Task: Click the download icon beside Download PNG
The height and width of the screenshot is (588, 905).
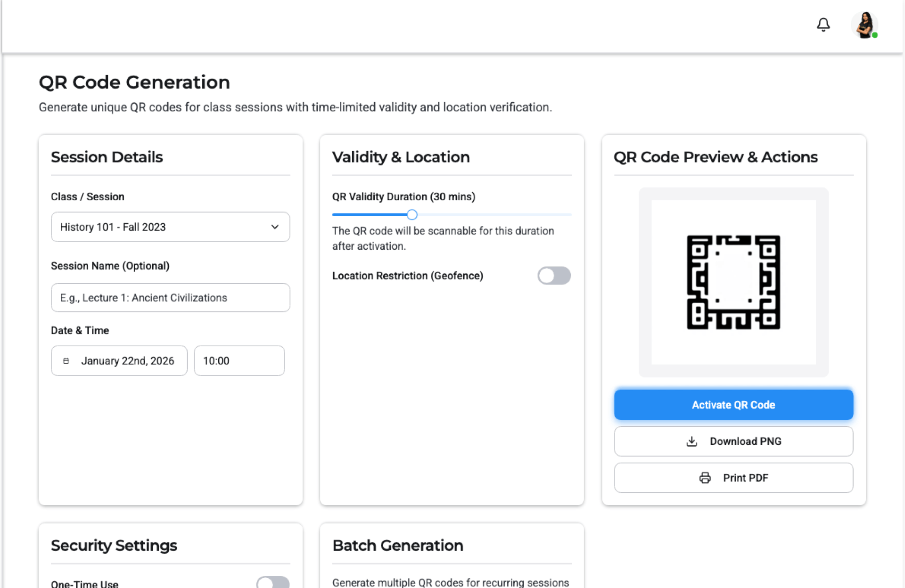Action: point(691,441)
